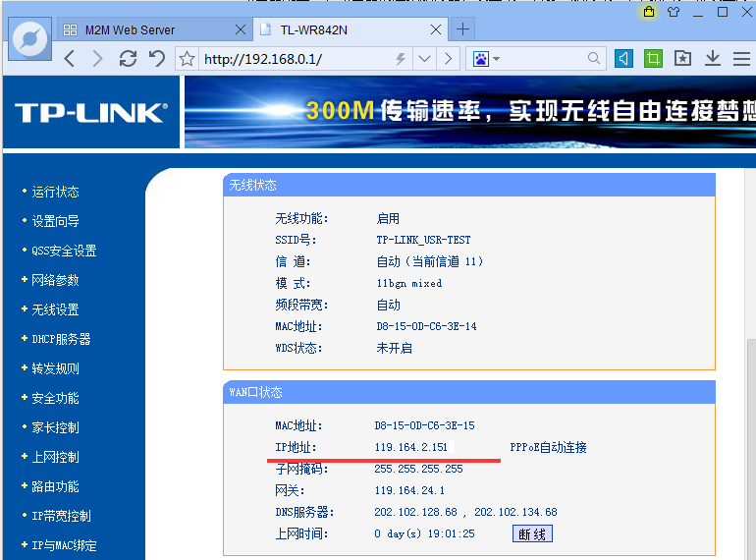This screenshot has height=560, width=756.
Task: Open the Baidu search engine dropdown
Action: point(486,59)
